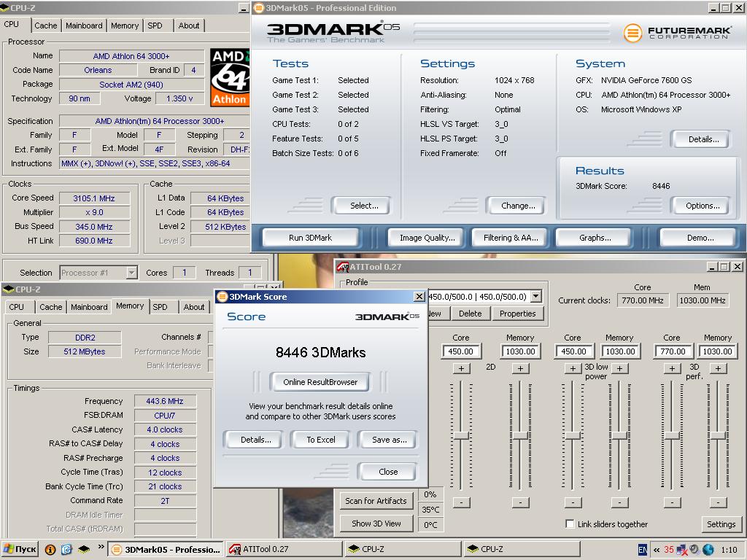Open ATITool Settings button
The width and height of the screenshot is (747, 560).
pyautogui.click(x=721, y=524)
